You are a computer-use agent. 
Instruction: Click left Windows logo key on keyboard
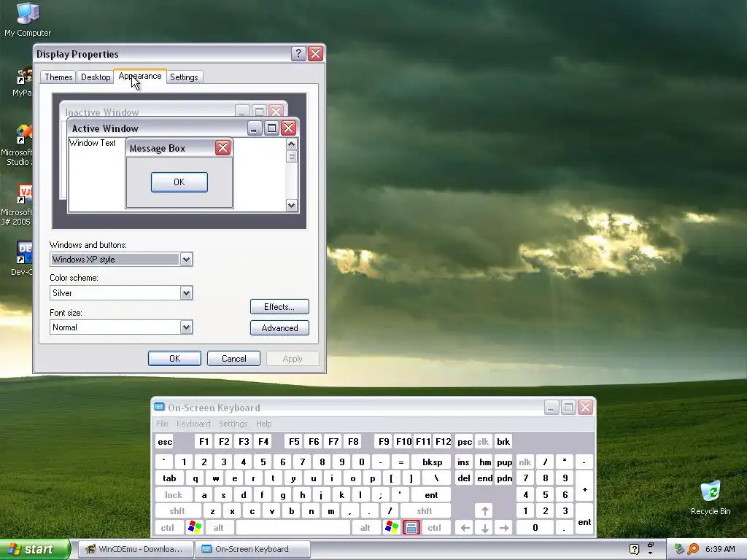pos(195,527)
